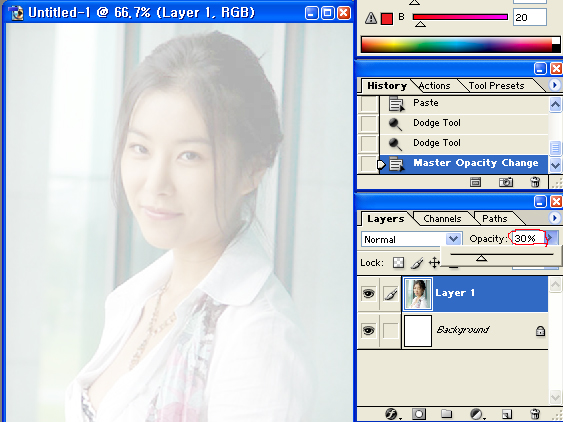Hide Layer 1 using its eye icon
The image size is (563, 422).
coord(368,293)
